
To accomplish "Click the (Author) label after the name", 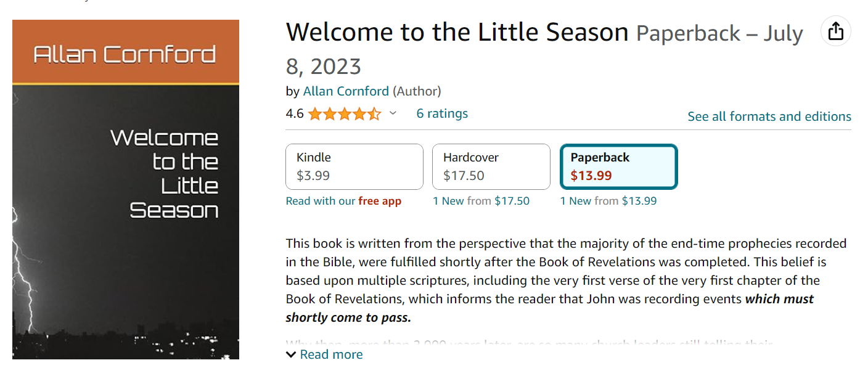I will tap(417, 91).
